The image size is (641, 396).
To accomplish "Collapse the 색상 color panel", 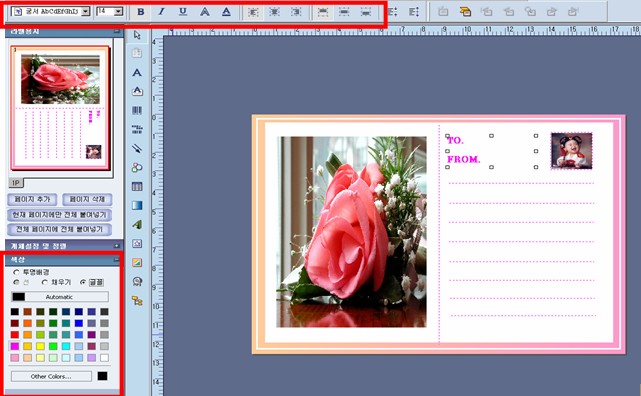I will [x=116, y=260].
